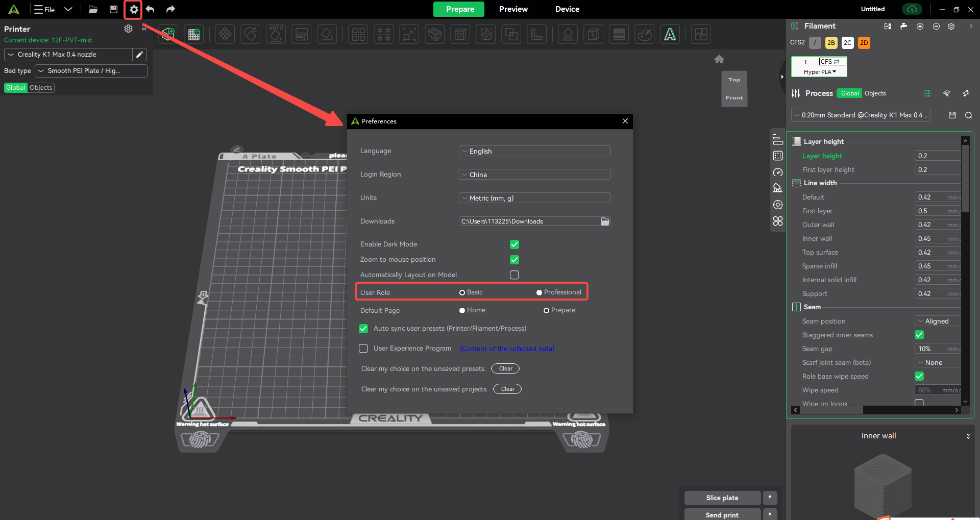Open the Login Region dropdown
Viewport: 980px width, 520px height.
click(534, 175)
